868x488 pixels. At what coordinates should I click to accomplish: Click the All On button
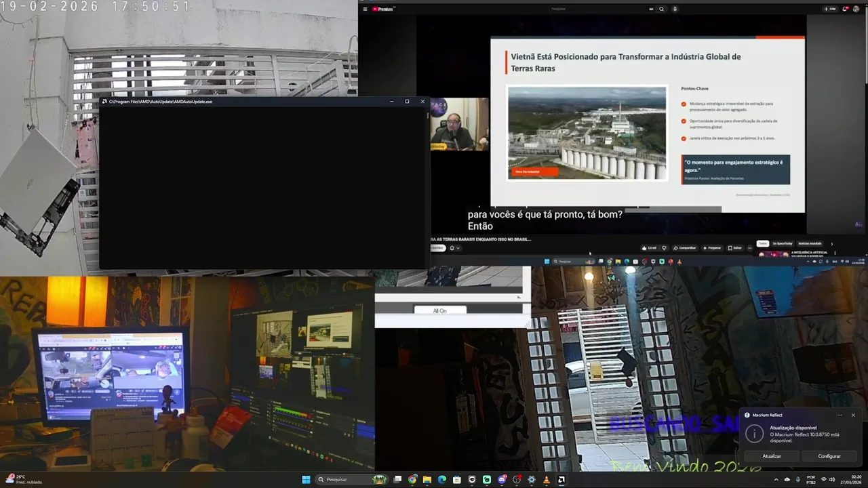click(x=440, y=310)
